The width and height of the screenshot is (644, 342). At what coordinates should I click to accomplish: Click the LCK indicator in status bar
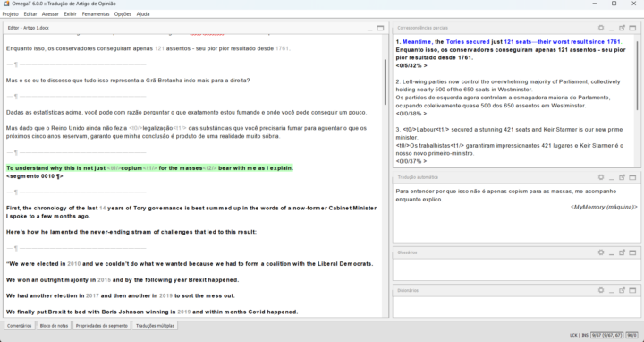[x=573, y=336]
